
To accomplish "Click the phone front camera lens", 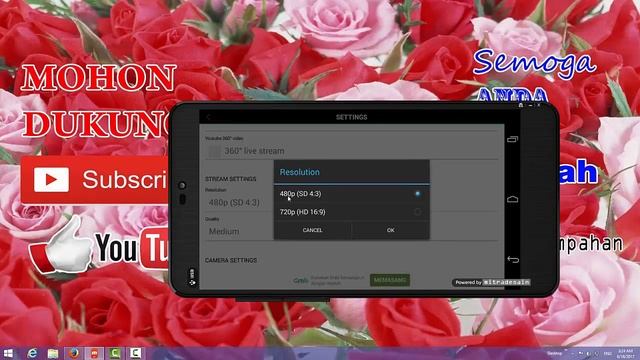I will point(182,185).
